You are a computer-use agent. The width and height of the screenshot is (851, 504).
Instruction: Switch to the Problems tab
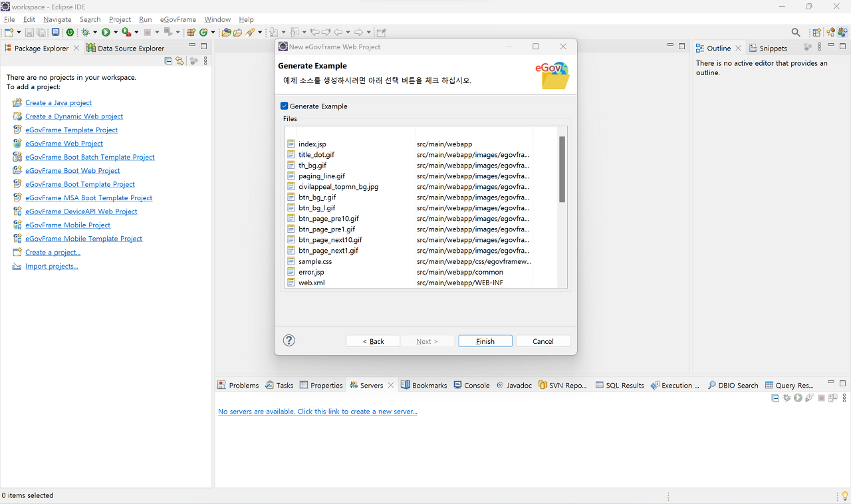click(x=239, y=385)
